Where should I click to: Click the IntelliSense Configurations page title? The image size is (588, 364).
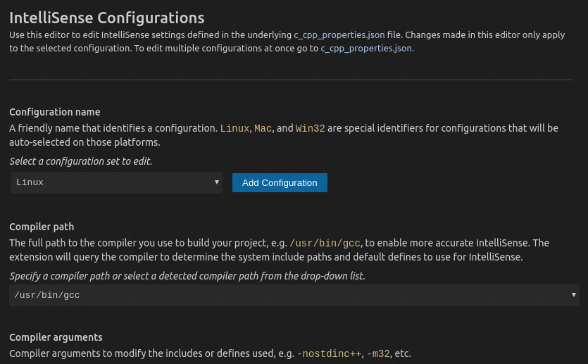[106, 18]
